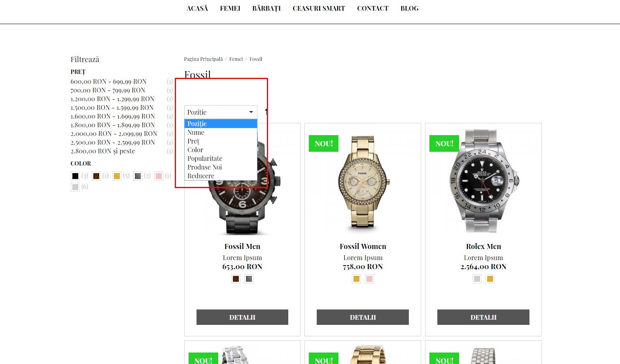Click the NOU! badge on Rolex Men
This screenshot has width=620, height=364.
pos(444,143)
